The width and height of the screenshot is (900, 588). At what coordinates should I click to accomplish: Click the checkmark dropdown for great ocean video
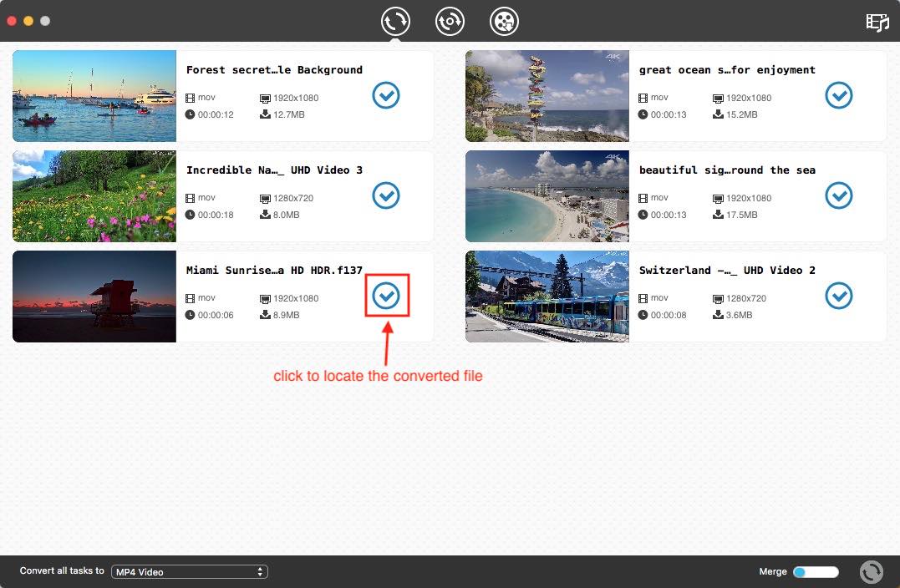[x=838, y=95]
